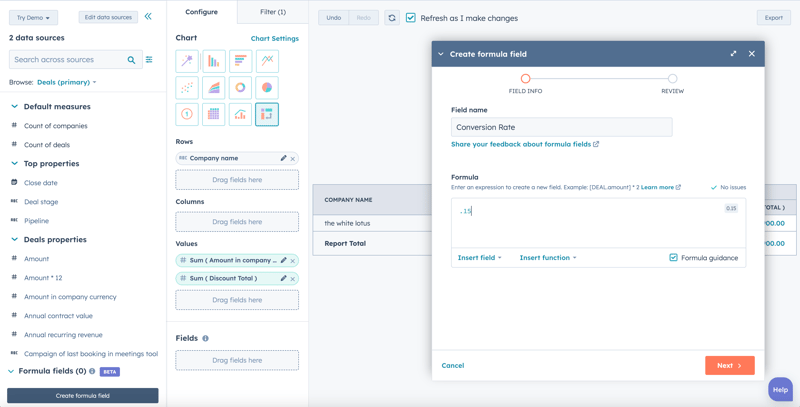Click the Field name input box

(561, 127)
